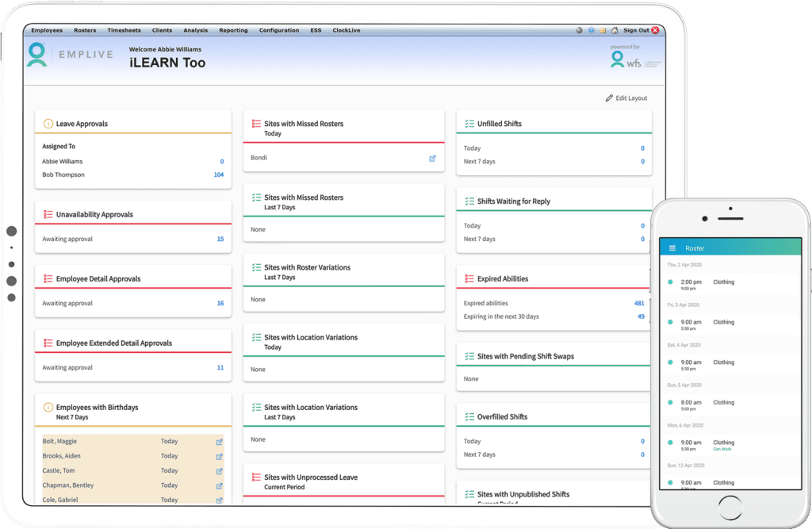Screen dimensions: 812x529
Task: Open Brooks, Aiden external link icon
Action: click(x=219, y=457)
